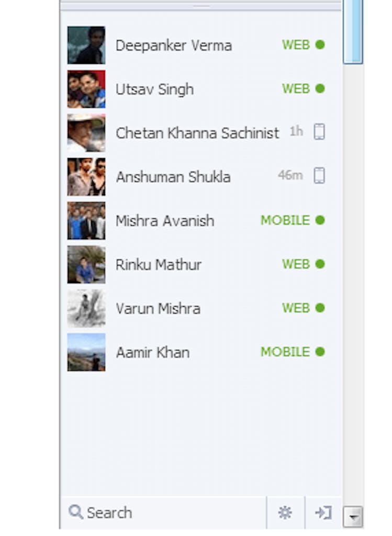Image resolution: width=392 pixels, height=536 pixels.
Task: Select Mishra Avanish from chat list
Action: pyautogui.click(x=165, y=221)
